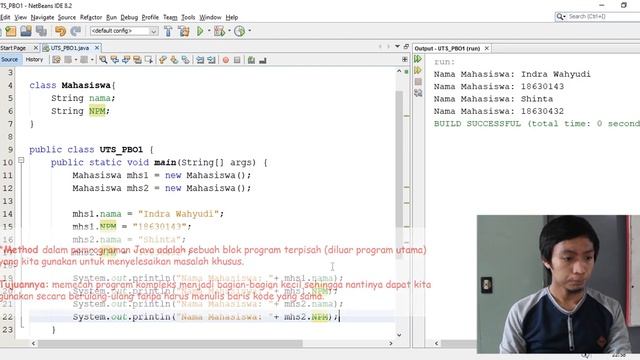Viewport: 640px width, 360px height.
Task: Click Re-run with different parameters yellow icon
Action: click(x=418, y=71)
